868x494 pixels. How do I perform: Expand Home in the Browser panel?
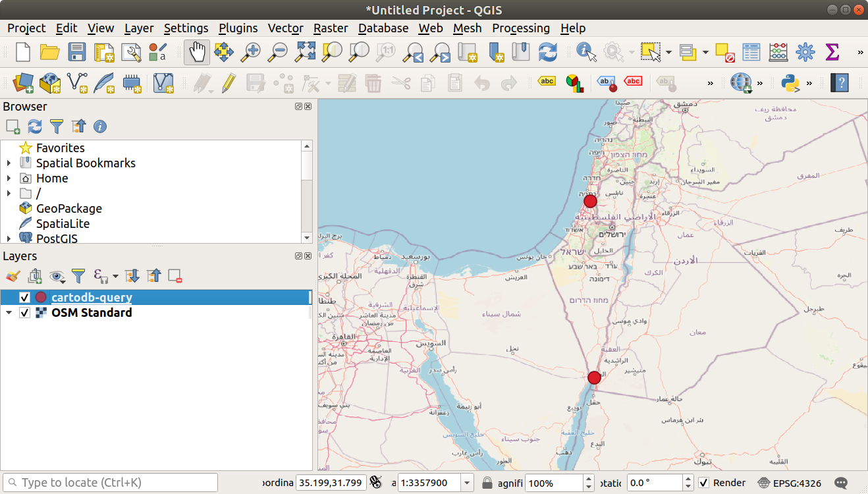9,178
